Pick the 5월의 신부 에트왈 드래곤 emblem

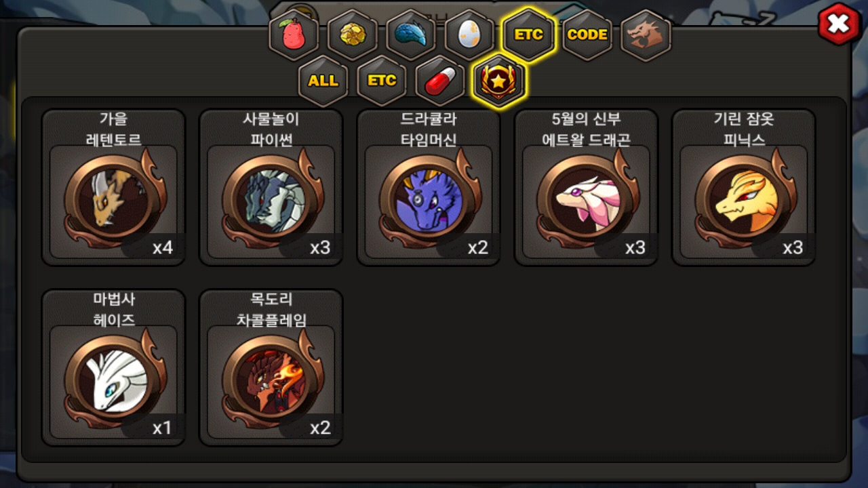point(586,188)
